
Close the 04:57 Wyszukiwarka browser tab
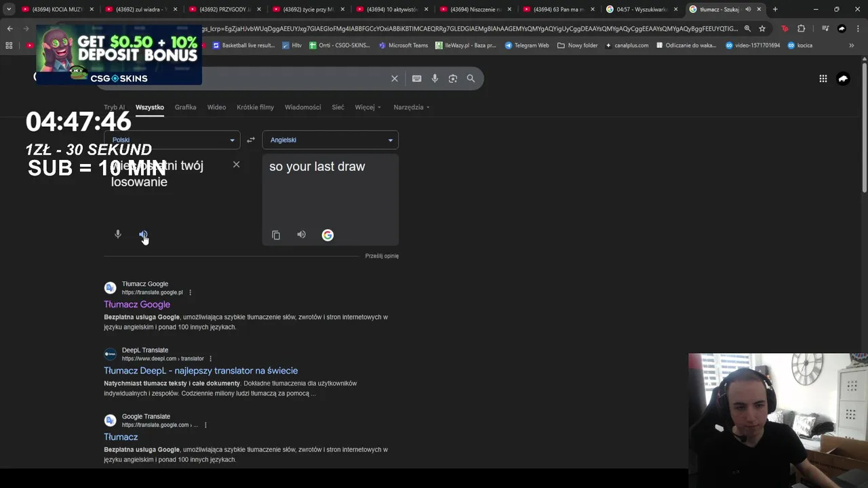point(675,9)
